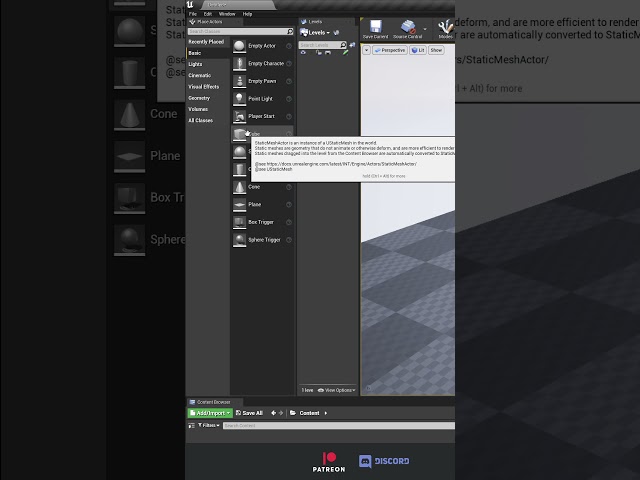
Task: Expand the arrow after Content breadcrumb
Action: pyautogui.click(x=326, y=413)
